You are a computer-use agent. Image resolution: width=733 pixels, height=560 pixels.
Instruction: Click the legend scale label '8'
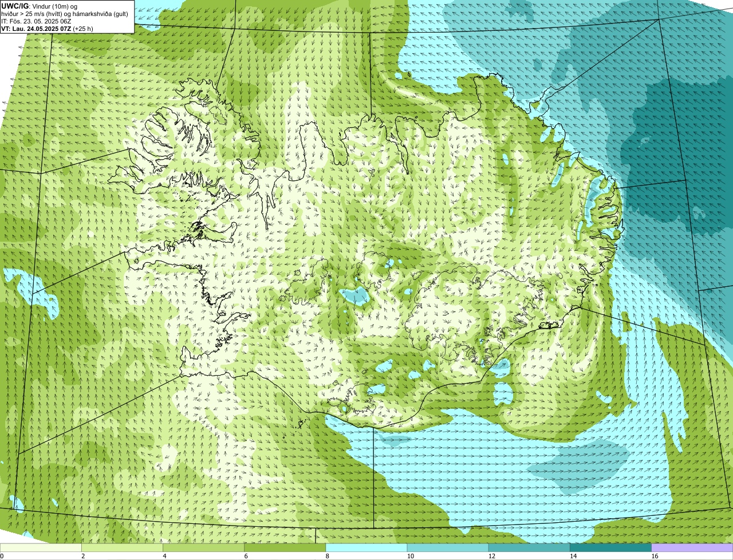coord(327,556)
